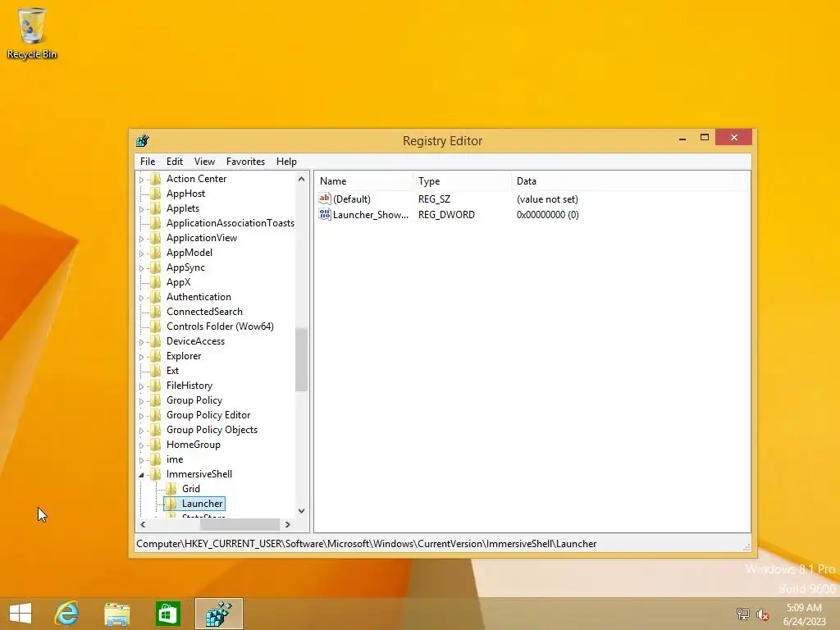Click the tree horizontal scrollbar thumb

pyautogui.click(x=240, y=524)
